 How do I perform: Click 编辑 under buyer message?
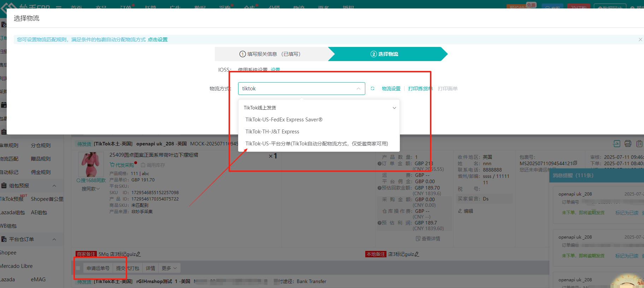[x=466, y=211]
